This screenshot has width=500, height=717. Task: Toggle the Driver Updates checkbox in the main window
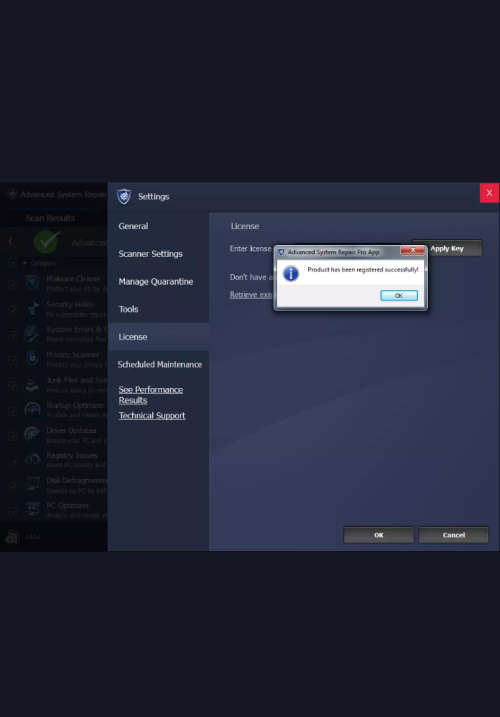point(12,436)
